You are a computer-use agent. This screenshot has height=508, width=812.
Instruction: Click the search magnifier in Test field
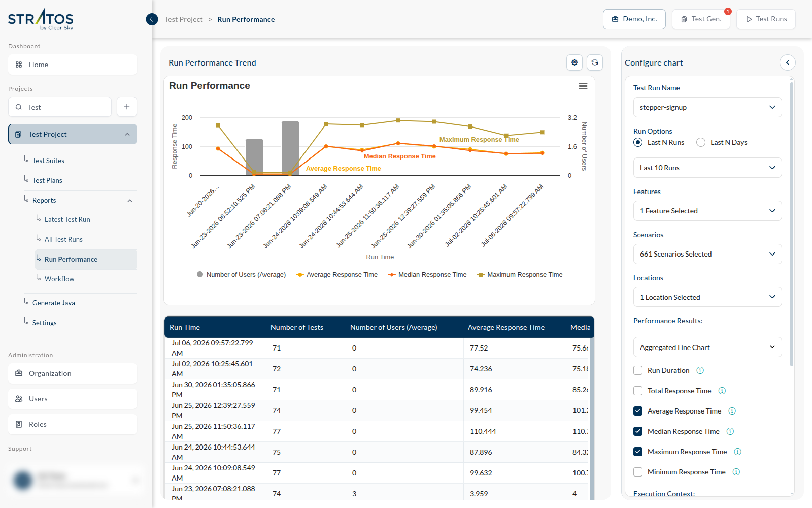tap(19, 107)
